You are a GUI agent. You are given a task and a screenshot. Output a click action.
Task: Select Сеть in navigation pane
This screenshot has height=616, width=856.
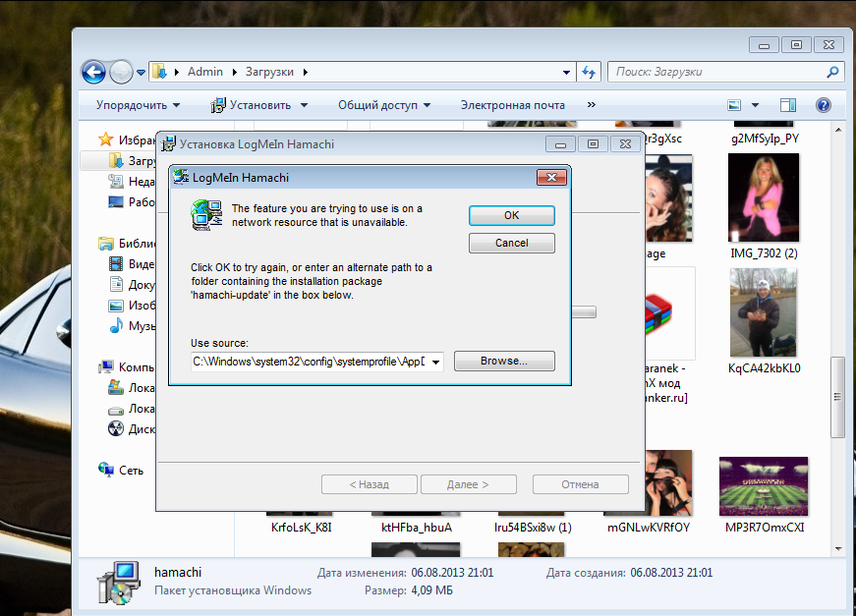pos(122,470)
